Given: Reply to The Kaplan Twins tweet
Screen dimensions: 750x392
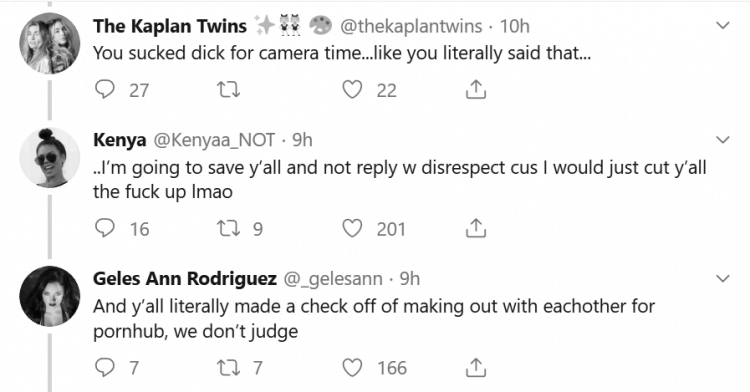Looking at the screenshot, I should click(x=105, y=89).
